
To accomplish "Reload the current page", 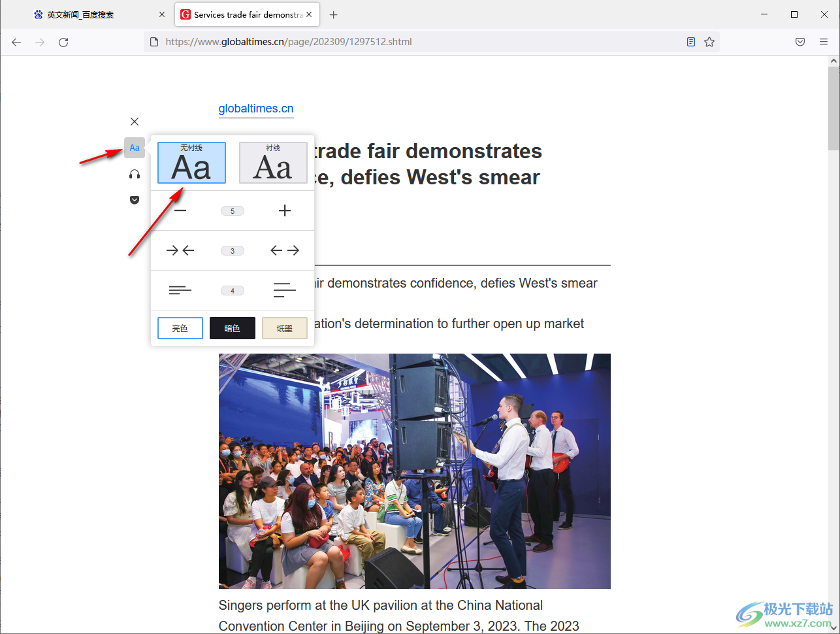I will click(x=63, y=42).
